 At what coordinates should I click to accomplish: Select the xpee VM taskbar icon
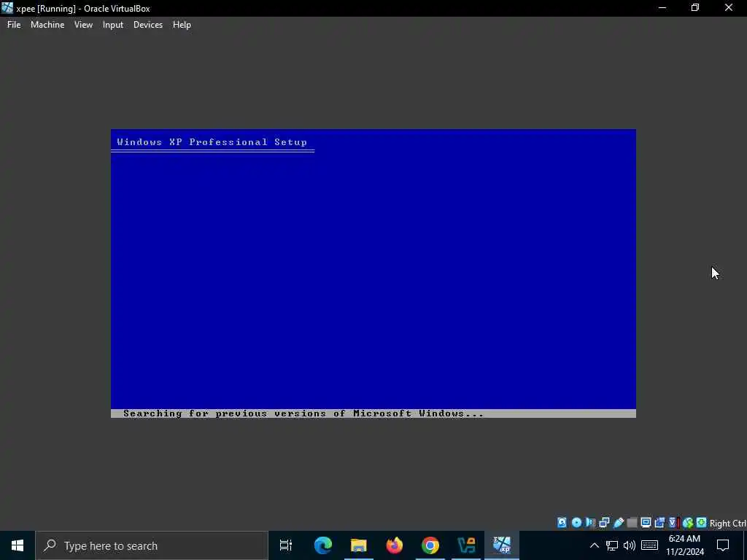(502, 545)
